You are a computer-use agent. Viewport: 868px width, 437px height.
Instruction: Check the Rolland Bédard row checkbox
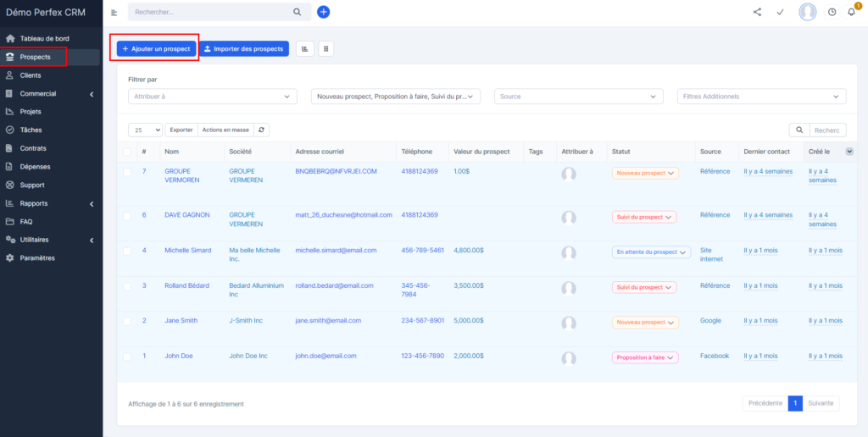click(127, 286)
